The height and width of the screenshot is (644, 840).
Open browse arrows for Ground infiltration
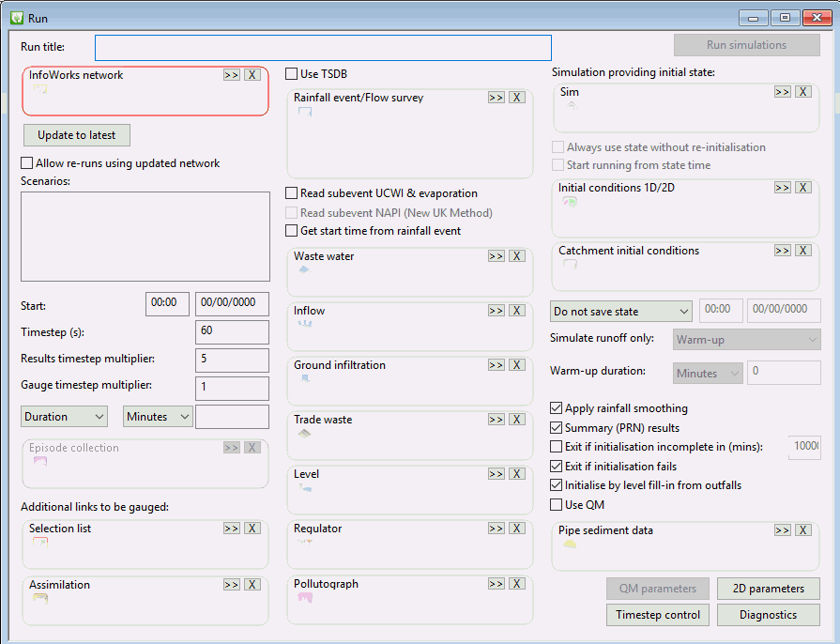496,365
